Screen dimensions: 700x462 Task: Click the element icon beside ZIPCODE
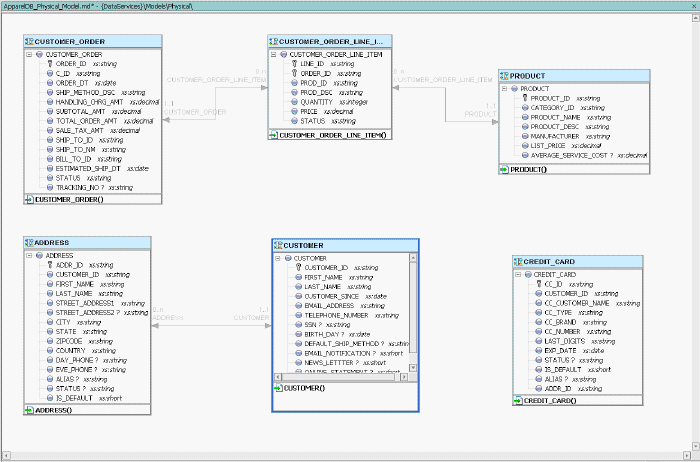click(x=50, y=341)
